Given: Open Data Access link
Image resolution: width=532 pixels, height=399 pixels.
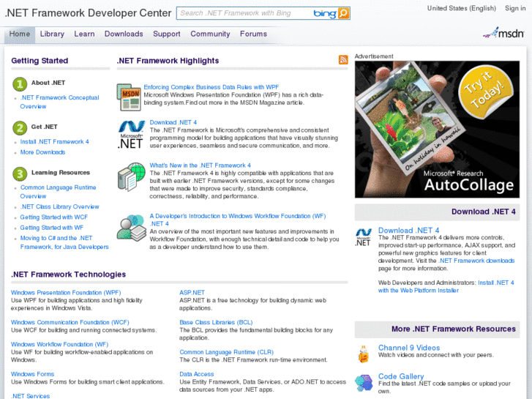Looking at the screenshot, I should click(x=196, y=374).
